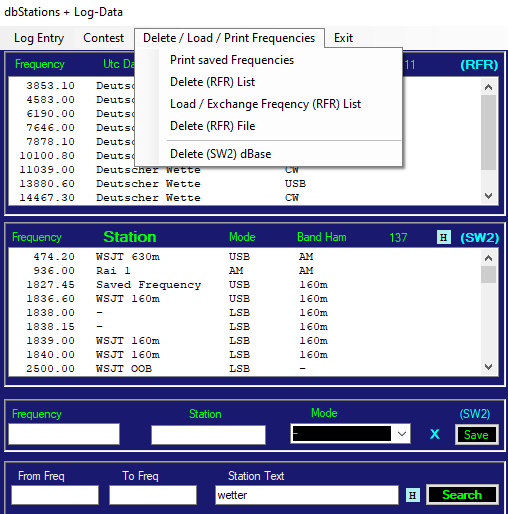Click the Band Ham column header

tap(322, 237)
